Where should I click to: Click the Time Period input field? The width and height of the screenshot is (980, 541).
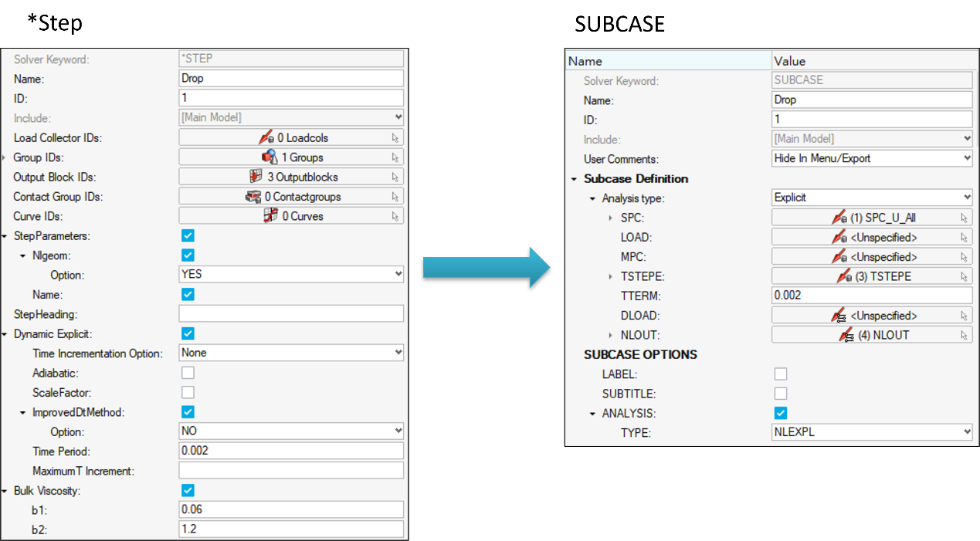pos(291,451)
